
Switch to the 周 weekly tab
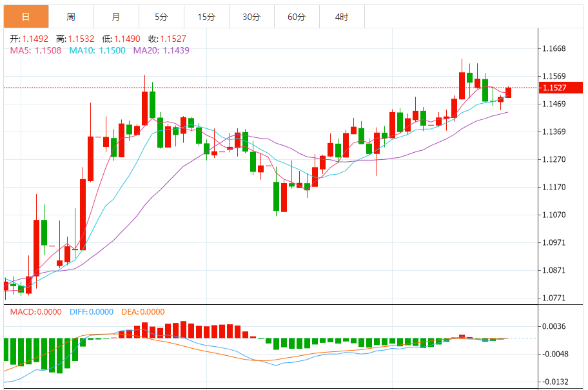72,17
